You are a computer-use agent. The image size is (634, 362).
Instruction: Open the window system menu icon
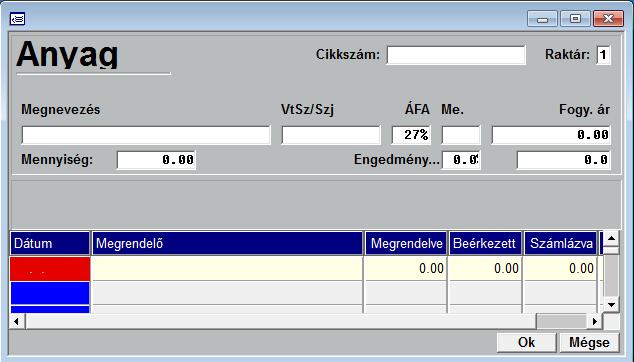[17, 19]
